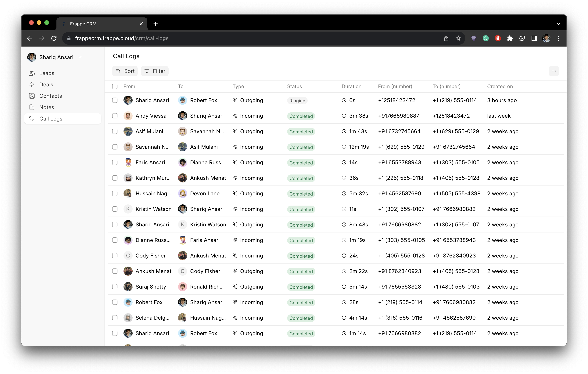This screenshot has height=374, width=588.
Task: Toggle the select-all checkbox in the table header
Action: pos(115,86)
